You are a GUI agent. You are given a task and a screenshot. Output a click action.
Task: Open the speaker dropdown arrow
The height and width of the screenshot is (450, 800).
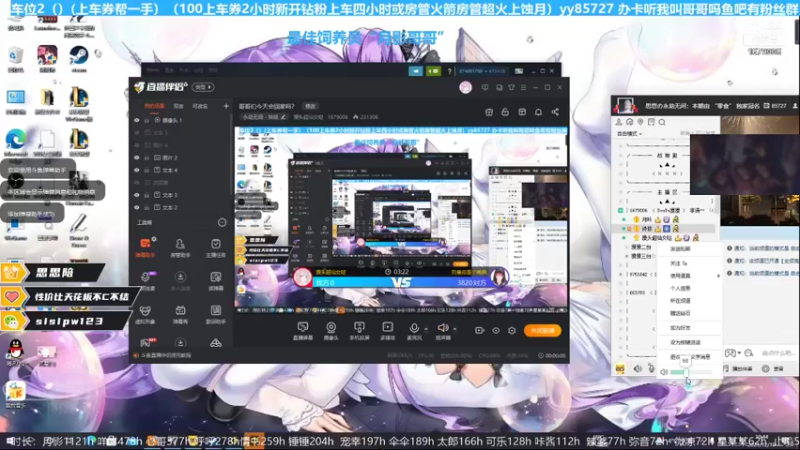point(455,329)
